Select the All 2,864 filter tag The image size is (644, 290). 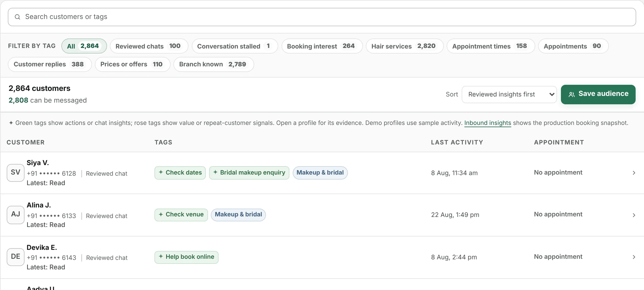click(84, 46)
